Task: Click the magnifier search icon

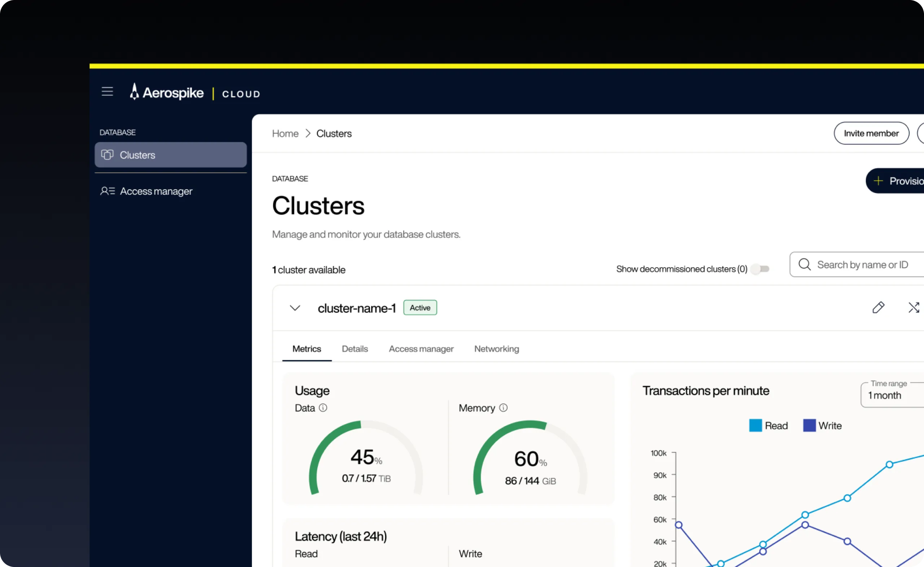Action: coord(804,264)
